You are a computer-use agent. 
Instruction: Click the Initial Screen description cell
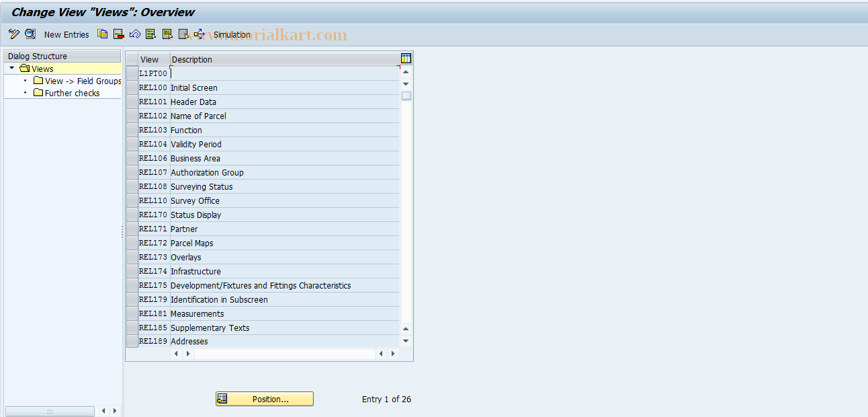point(284,87)
